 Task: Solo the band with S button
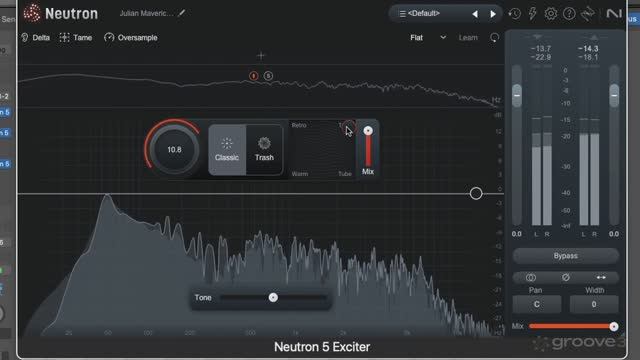(268, 76)
